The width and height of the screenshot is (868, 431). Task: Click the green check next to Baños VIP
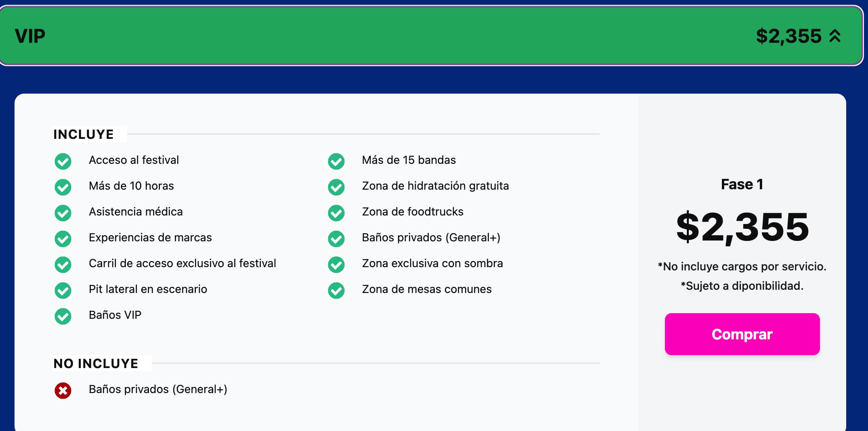63,316
